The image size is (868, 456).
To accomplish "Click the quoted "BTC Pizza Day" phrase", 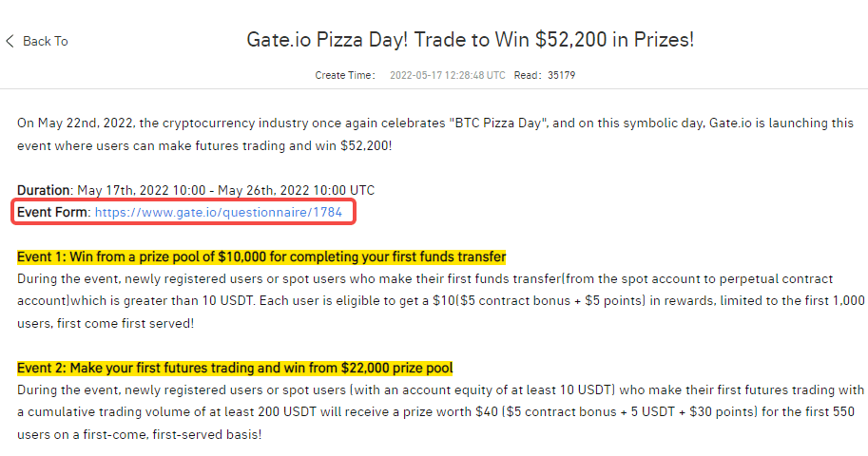I will point(498,123).
